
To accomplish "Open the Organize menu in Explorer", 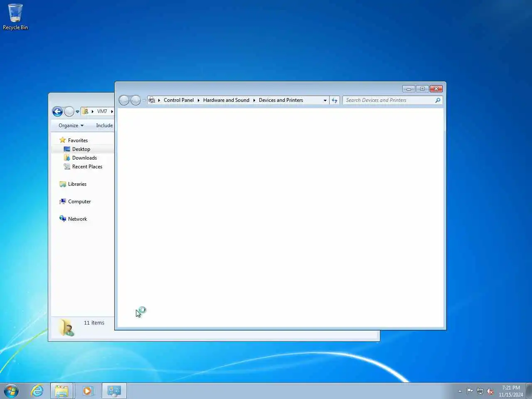I will pyautogui.click(x=71, y=126).
